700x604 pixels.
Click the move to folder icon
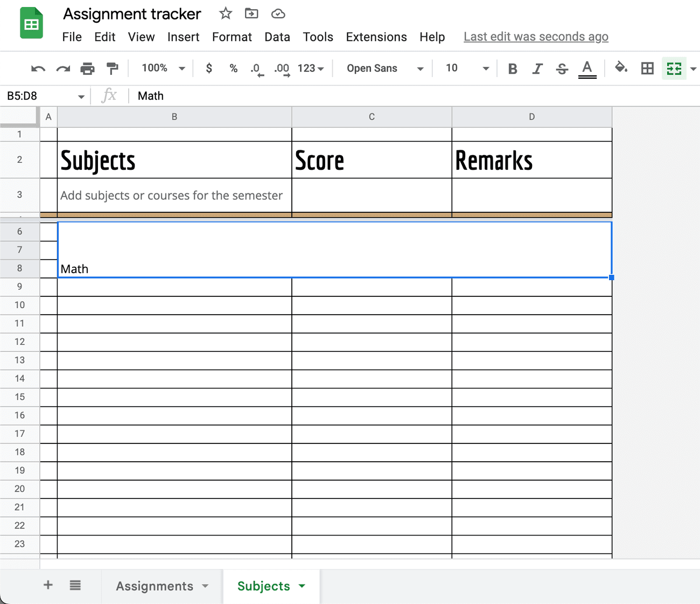251,13
